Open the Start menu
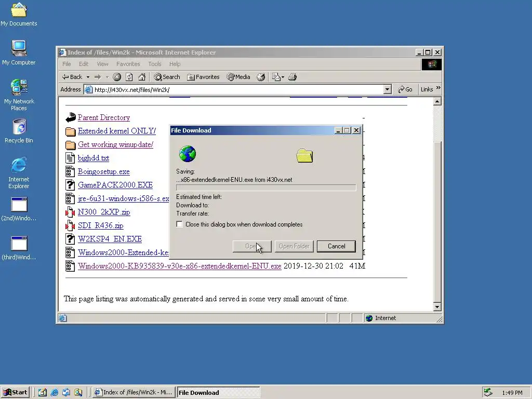This screenshot has width=532, height=399. [15, 392]
